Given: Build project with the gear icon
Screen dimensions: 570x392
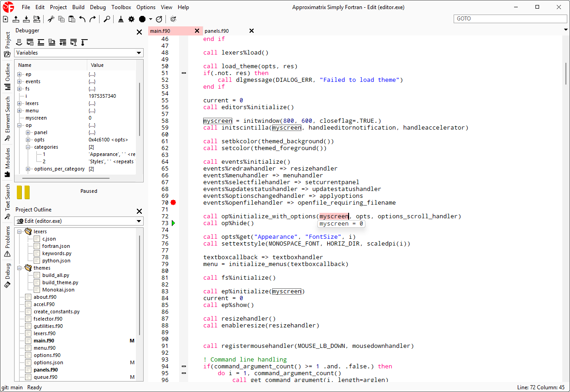Looking at the screenshot, I should (x=131, y=19).
